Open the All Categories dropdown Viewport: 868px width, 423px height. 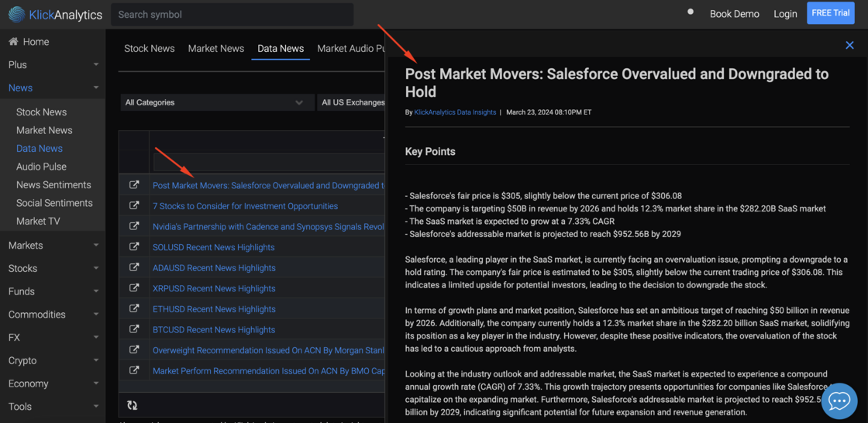218,102
